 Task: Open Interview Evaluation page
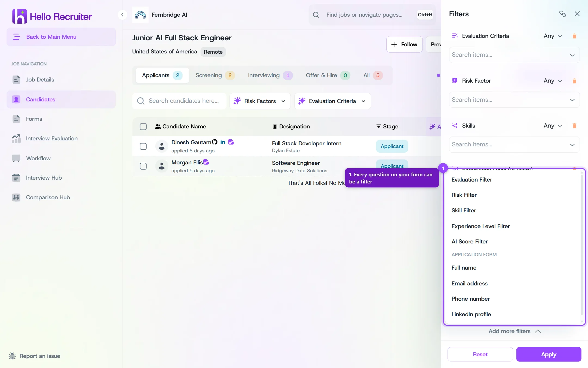tap(61, 138)
